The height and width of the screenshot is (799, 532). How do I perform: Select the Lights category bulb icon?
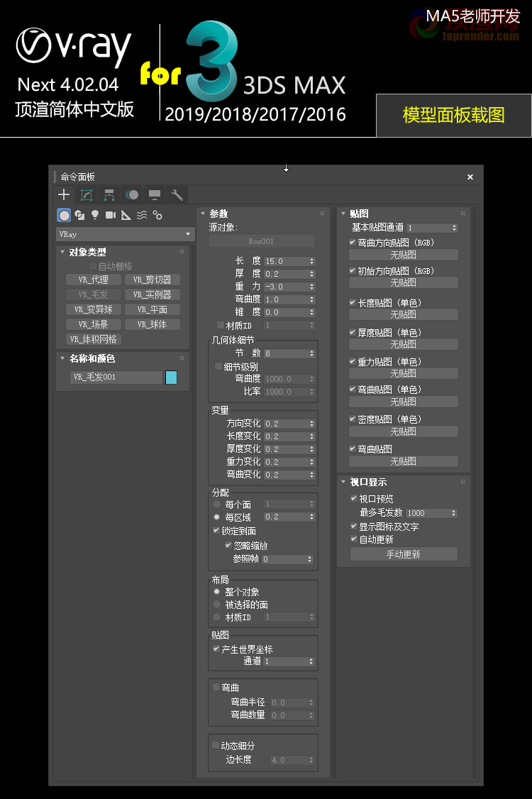coord(95,215)
